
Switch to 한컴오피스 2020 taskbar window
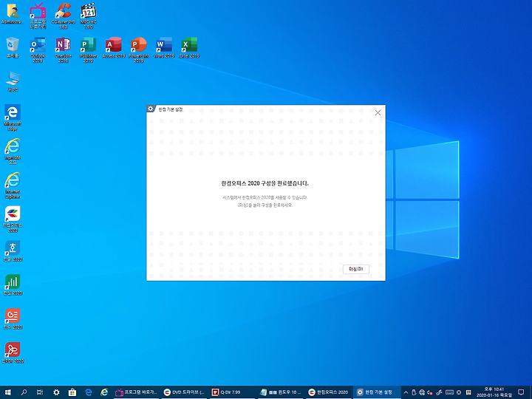(x=328, y=392)
